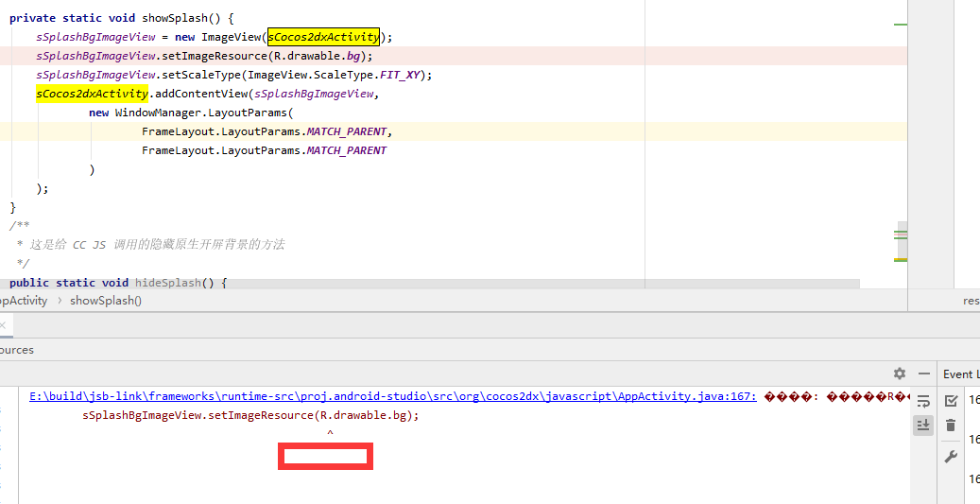Click MATCH_PARENT on the line without comma

click(x=347, y=150)
